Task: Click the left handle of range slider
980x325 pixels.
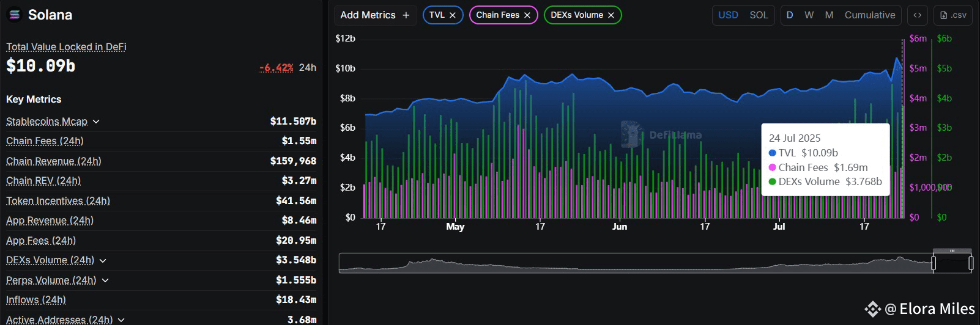Action: pos(934,263)
